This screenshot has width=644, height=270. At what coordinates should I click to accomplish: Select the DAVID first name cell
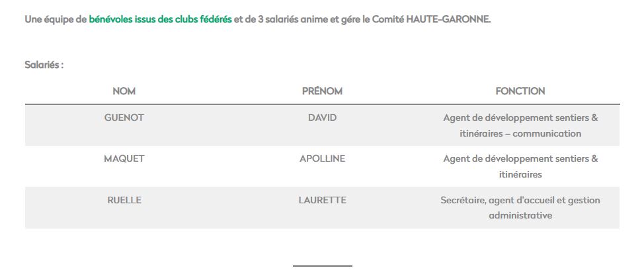[322, 118]
